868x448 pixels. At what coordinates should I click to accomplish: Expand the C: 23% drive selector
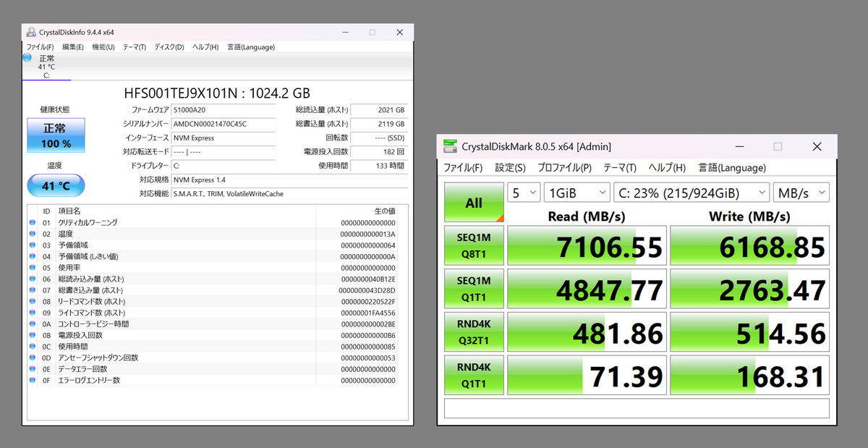[x=691, y=193]
